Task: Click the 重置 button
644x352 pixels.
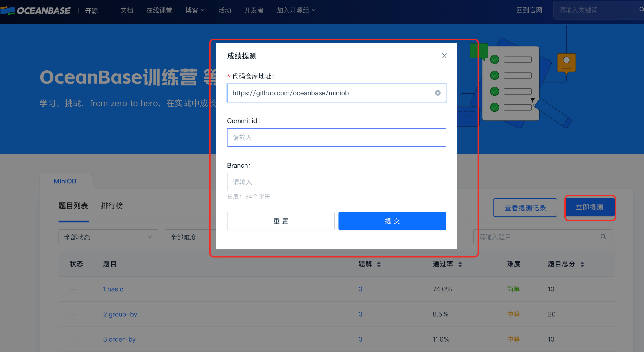Action: point(280,221)
